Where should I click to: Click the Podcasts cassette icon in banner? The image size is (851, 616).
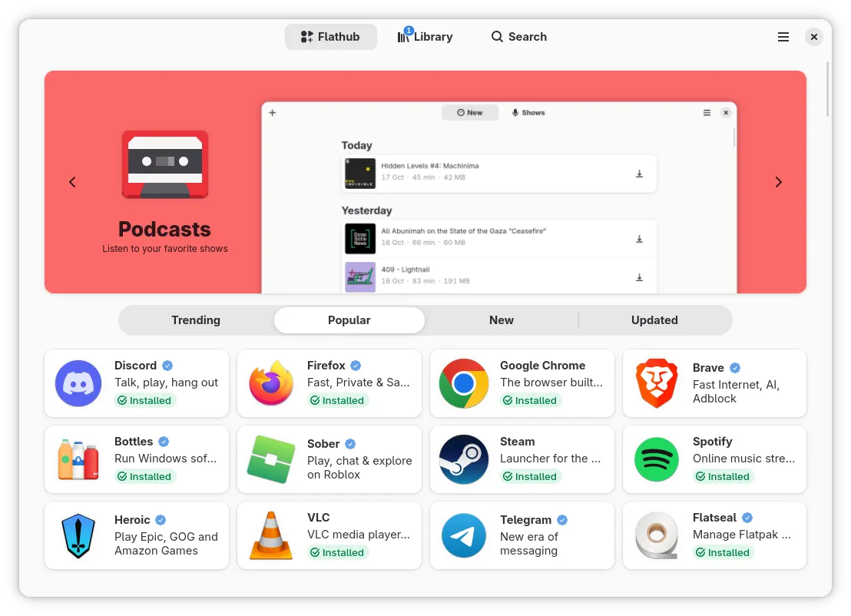[x=165, y=164]
